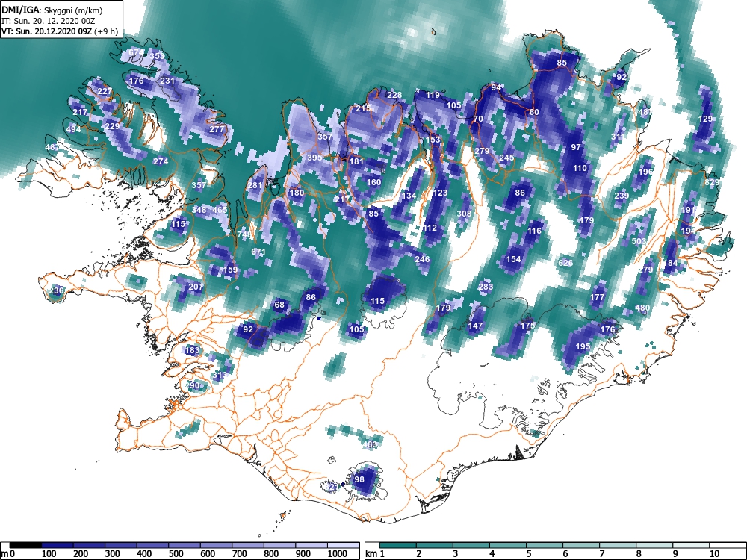Click the visibility value 60 on the map
747x560 pixels.
pos(533,113)
